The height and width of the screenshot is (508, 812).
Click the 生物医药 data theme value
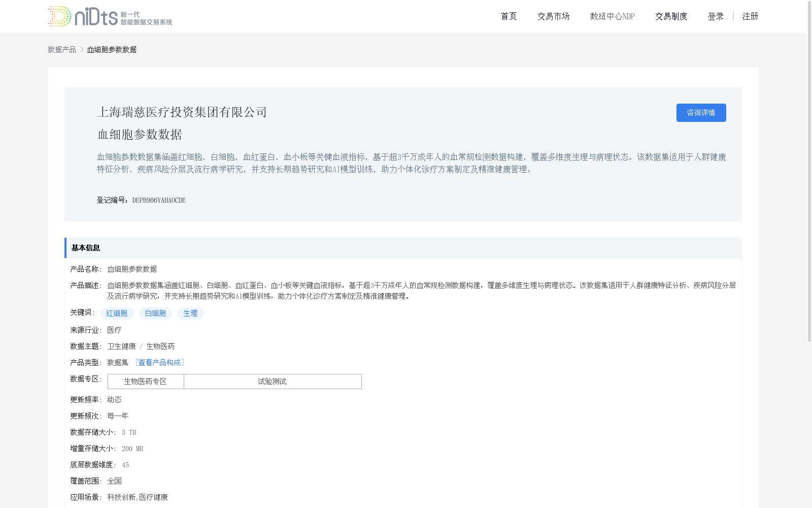(x=160, y=346)
